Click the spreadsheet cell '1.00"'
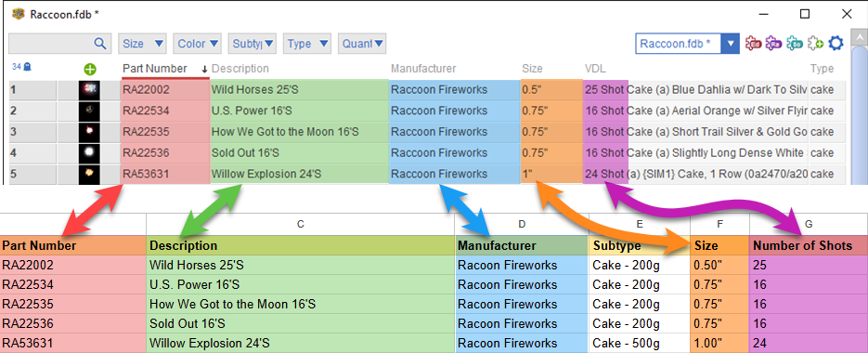 (x=719, y=343)
